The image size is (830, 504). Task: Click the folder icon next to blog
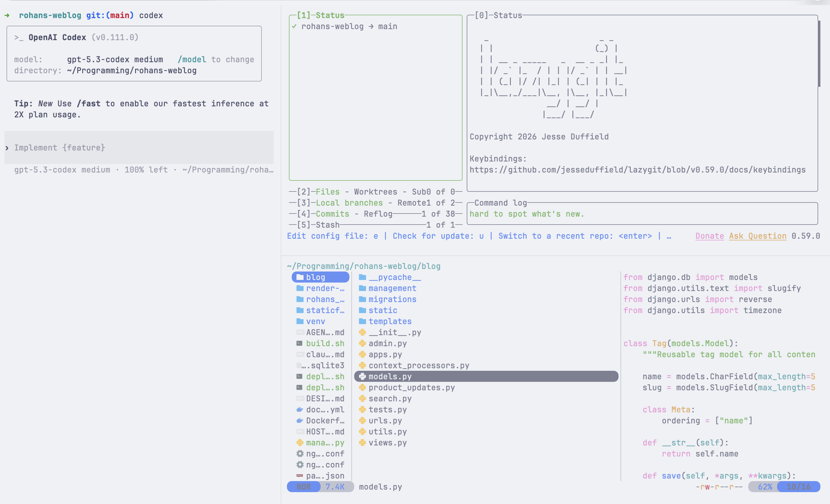pyautogui.click(x=299, y=277)
